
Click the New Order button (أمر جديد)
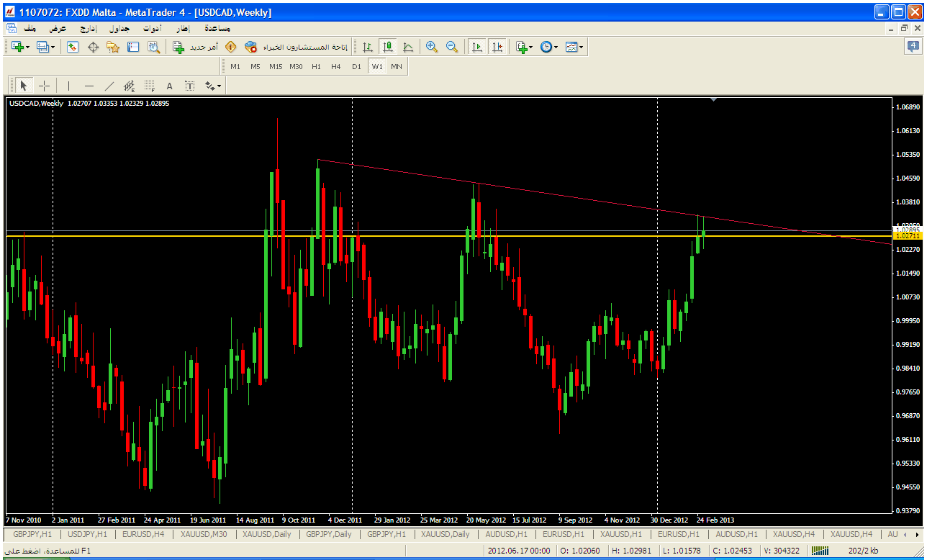[196, 47]
